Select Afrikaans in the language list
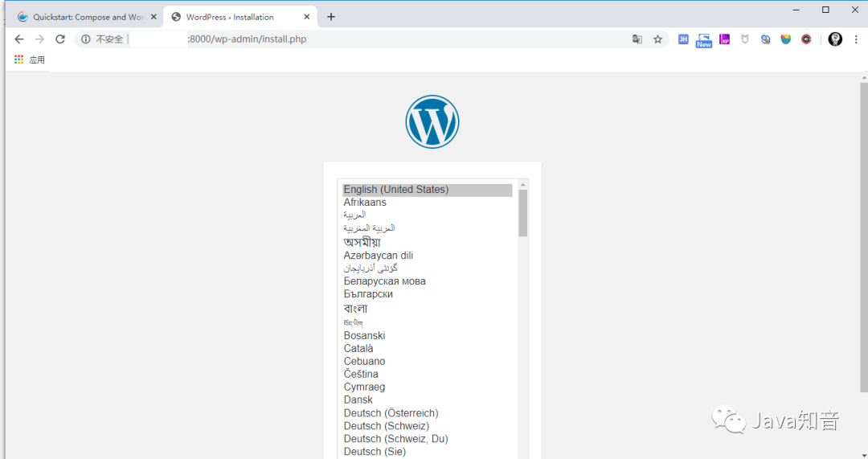Image resolution: width=868 pixels, height=459 pixels. click(x=365, y=203)
